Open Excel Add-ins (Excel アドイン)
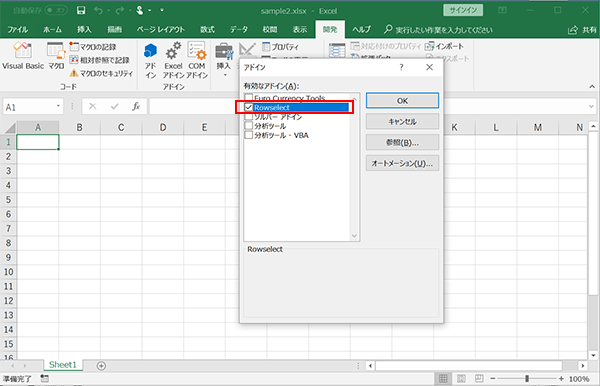 click(x=173, y=60)
